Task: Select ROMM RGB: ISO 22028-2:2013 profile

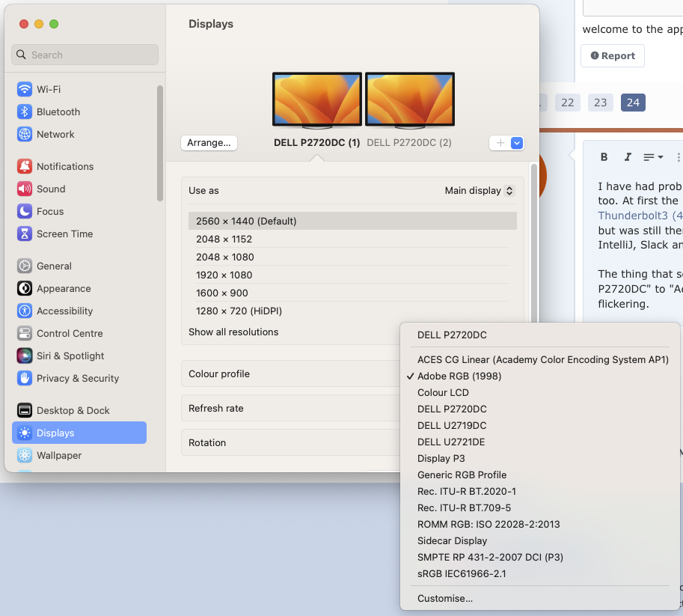Action: (x=539, y=525)
